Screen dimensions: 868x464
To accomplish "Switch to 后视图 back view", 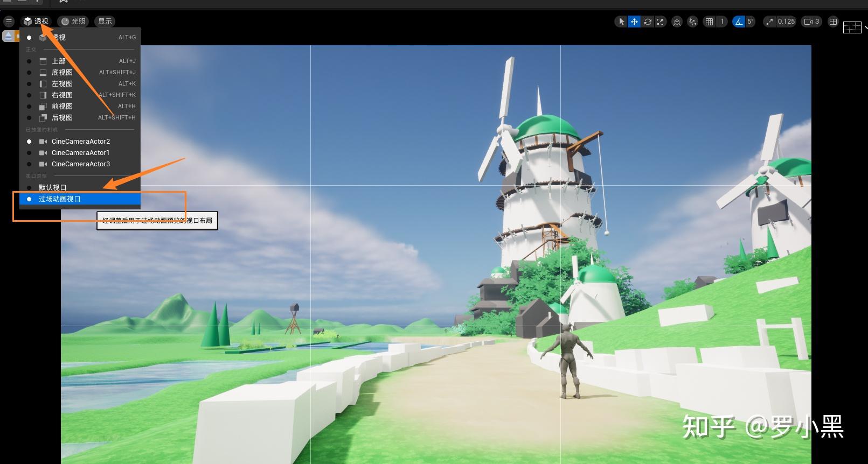I will 80,117.
